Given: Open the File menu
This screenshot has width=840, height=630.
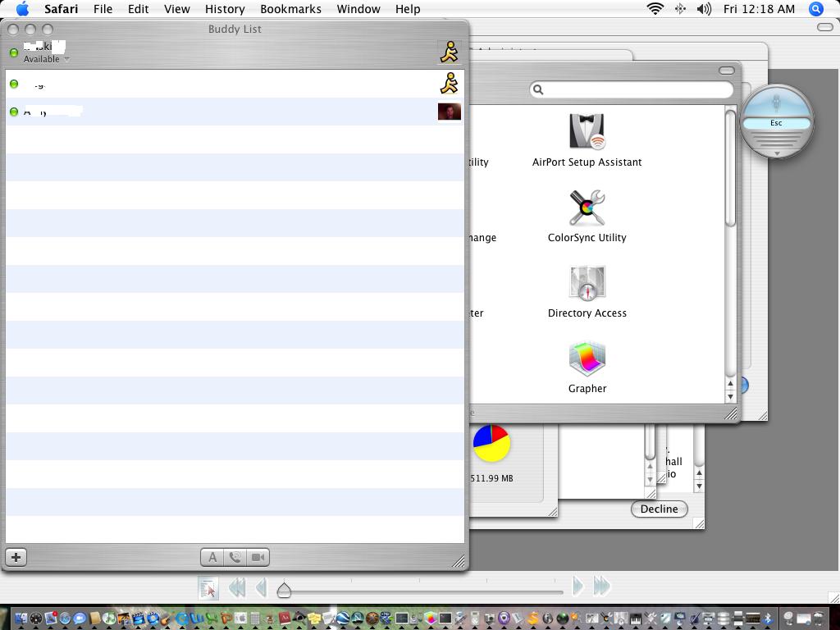Looking at the screenshot, I should (103, 9).
